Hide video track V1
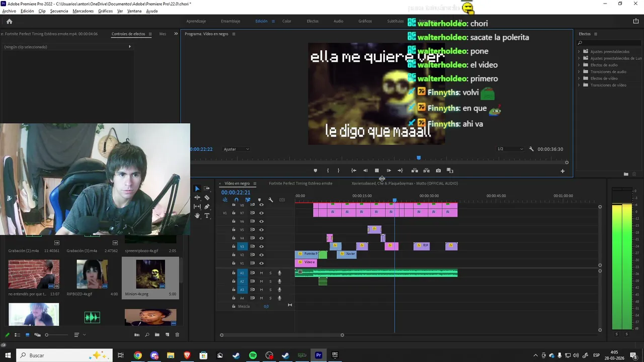The height and width of the screenshot is (362, 644). 261,263
